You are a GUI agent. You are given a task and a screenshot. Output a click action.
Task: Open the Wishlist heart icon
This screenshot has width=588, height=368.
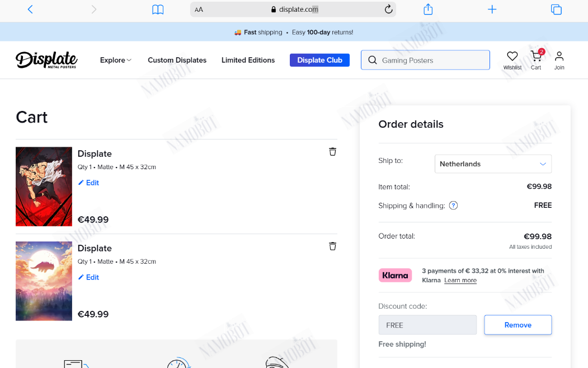512,60
